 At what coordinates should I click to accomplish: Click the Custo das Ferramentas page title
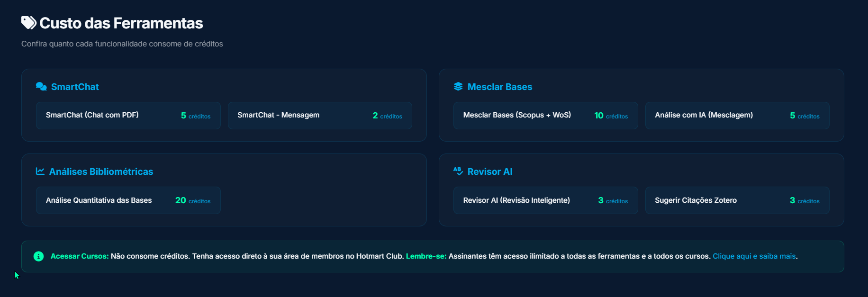point(121,23)
